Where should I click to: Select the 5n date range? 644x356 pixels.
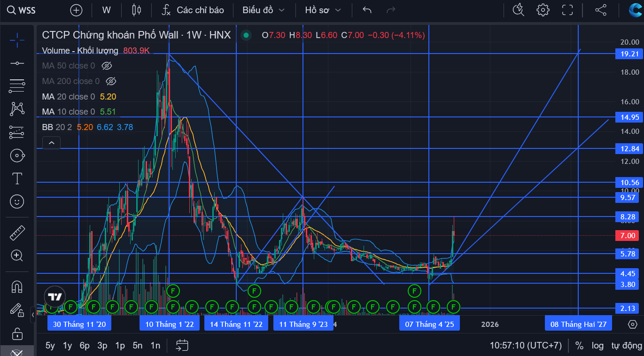[x=138, y=346]
